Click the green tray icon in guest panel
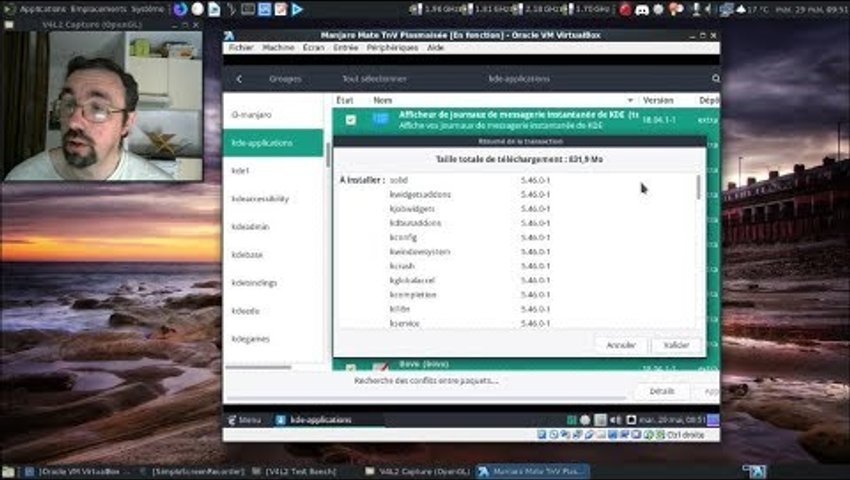Image resolution: width=850 pixels, height=480 pixels. tap(571, 420)
